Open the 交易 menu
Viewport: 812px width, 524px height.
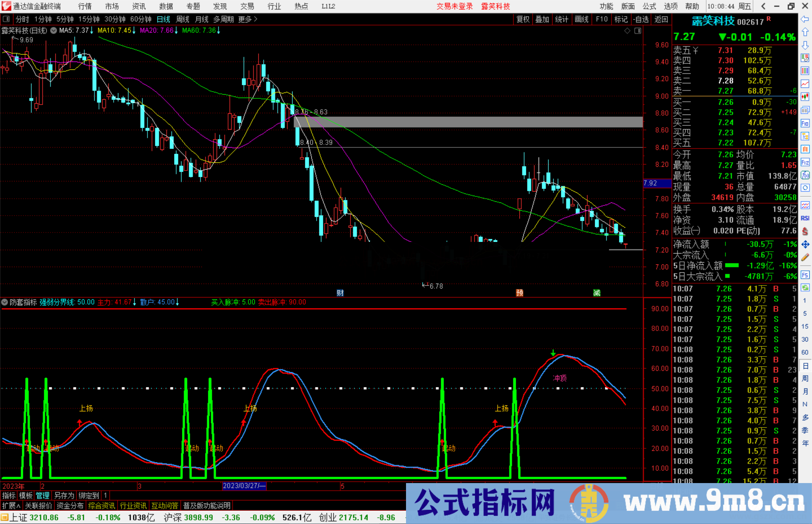tap(247, 6)
